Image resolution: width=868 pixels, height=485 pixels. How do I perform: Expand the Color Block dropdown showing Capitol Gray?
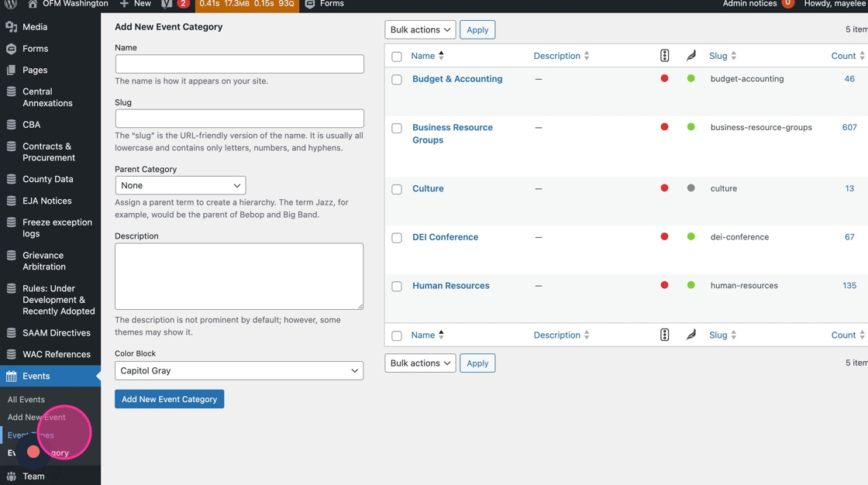(x=239, y=371)
